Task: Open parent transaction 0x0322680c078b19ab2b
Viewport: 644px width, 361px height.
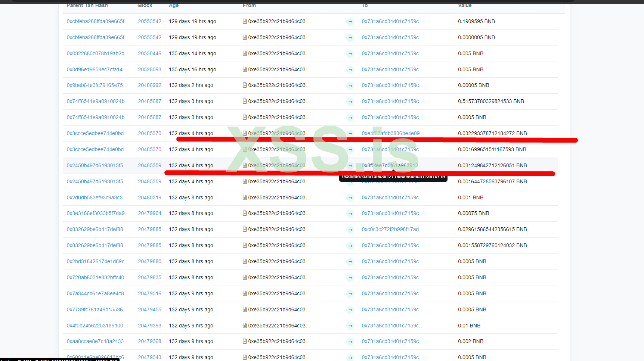Action: (x=98, y=53)
